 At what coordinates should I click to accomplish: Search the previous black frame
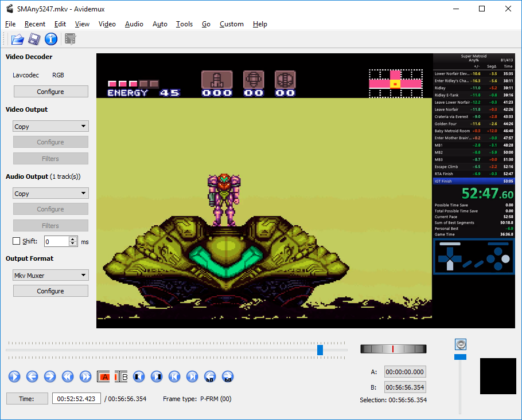click(x=139, y=376)
